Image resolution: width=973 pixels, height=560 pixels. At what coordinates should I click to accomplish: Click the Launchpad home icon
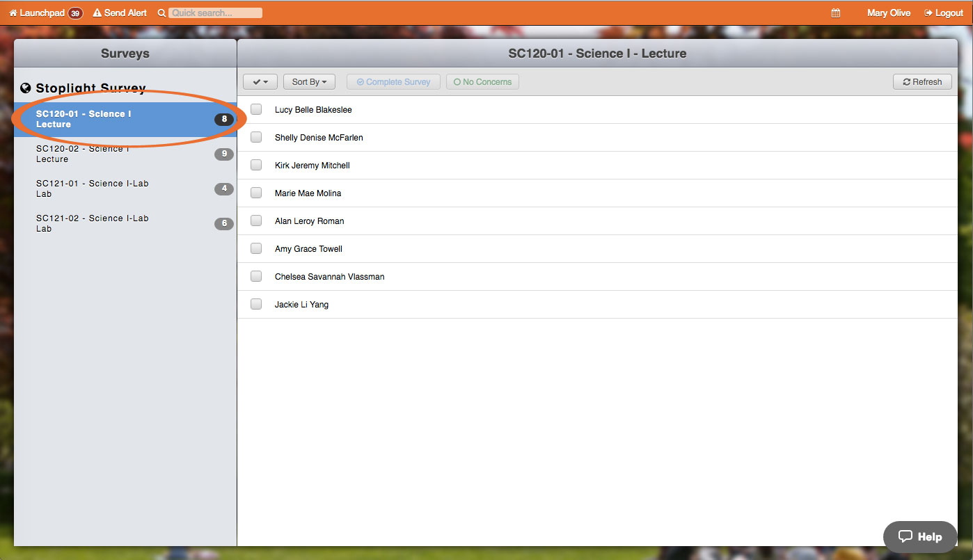(x=13, y=13)
